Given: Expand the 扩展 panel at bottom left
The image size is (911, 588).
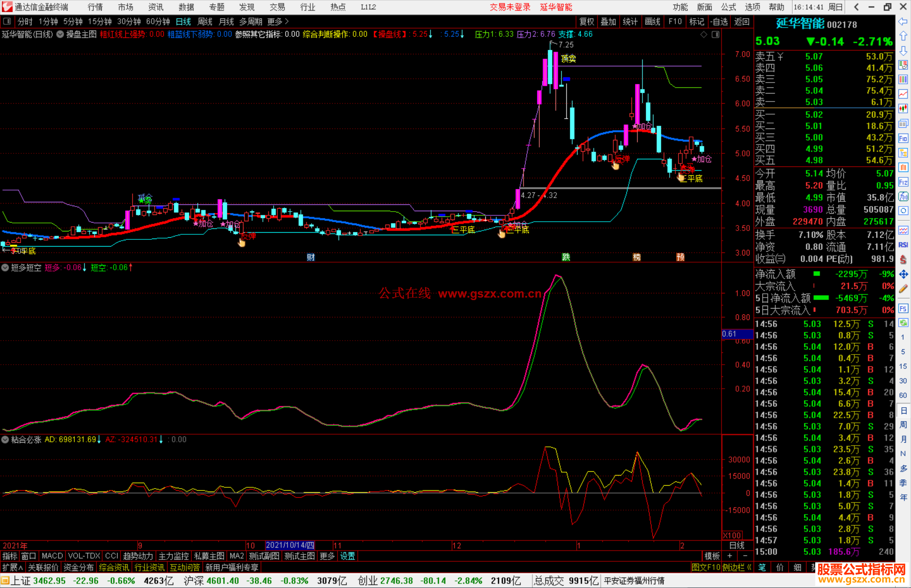Looking at the screenshot, I should (13, 567).
